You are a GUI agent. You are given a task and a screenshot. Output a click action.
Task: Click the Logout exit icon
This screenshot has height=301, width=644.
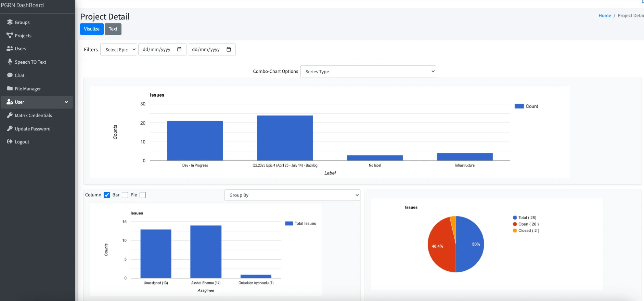(x=10, y=142)
